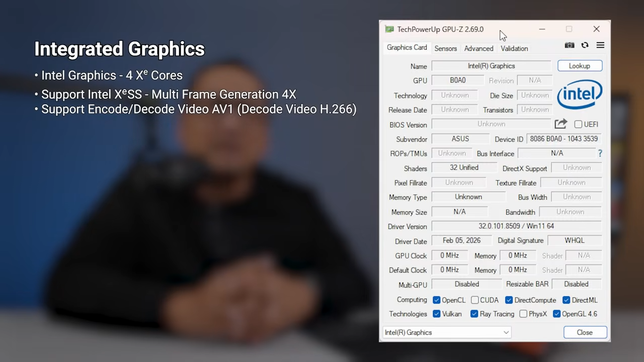This screenshot has height=362, width=644.
Task: Click the Memory Type field
Action: click(x=468, y=197)
